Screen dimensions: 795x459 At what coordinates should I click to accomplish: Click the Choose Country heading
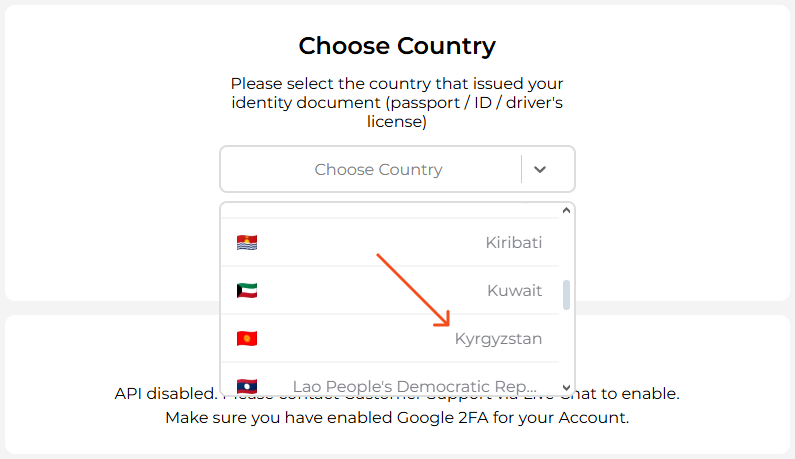coord(397,46)
